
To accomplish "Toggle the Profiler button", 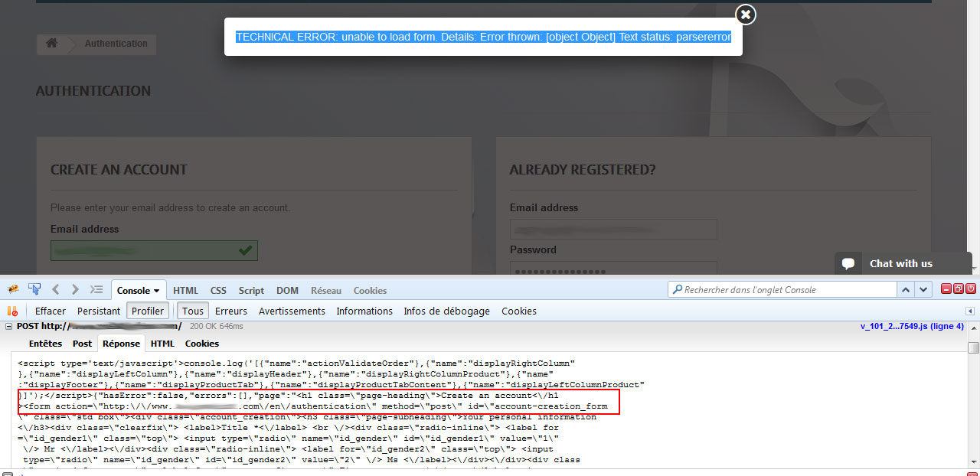I will tap(148, 311).
